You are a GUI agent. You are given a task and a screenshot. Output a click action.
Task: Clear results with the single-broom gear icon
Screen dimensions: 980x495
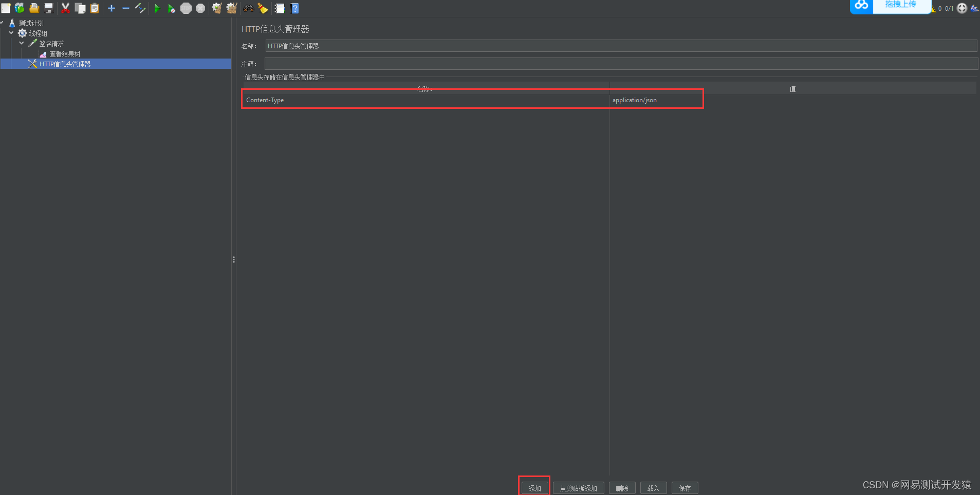pyautogui.click(x=217, y=8)
